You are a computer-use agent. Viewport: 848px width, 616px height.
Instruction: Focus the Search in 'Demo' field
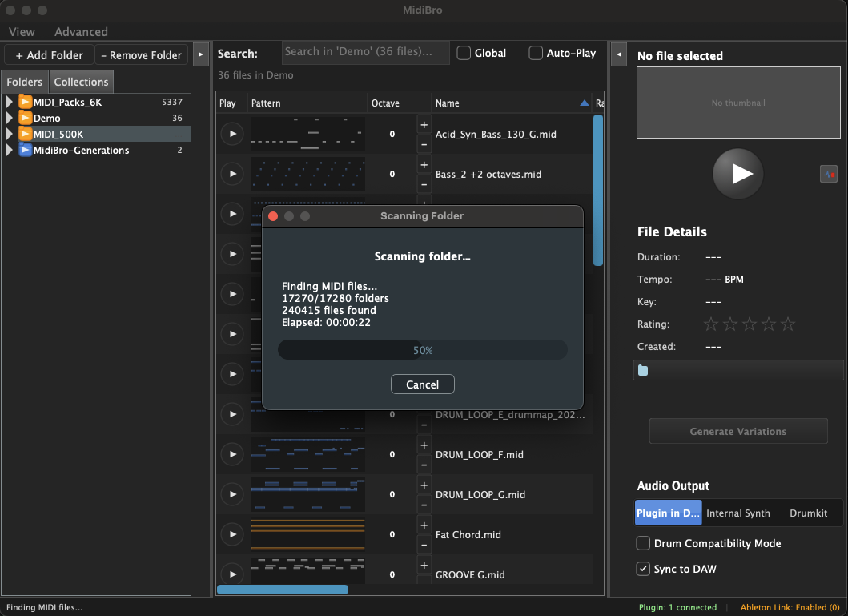[366, 52]
